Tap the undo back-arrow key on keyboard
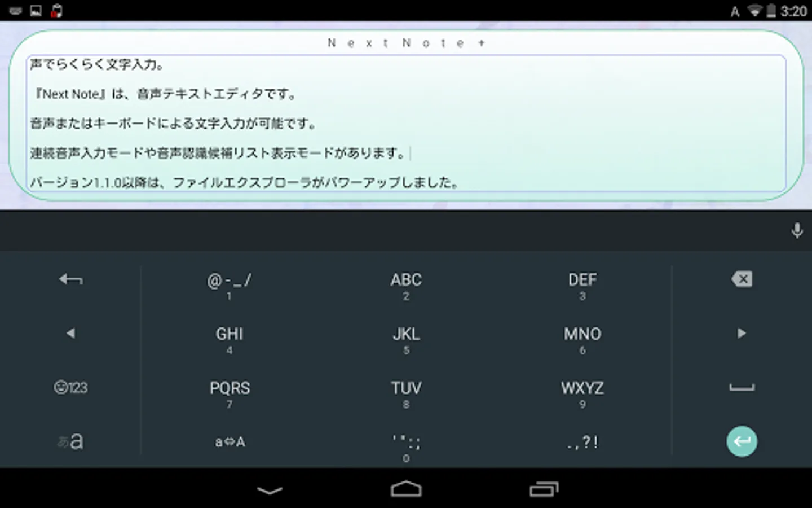The height and width of the screenshot is (508, 812). (70, 279)
